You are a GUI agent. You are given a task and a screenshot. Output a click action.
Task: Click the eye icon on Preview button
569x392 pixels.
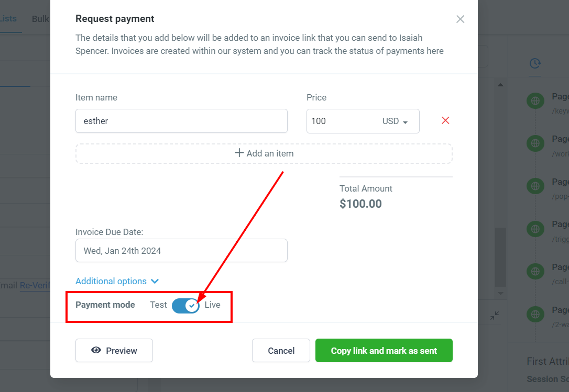96,350
